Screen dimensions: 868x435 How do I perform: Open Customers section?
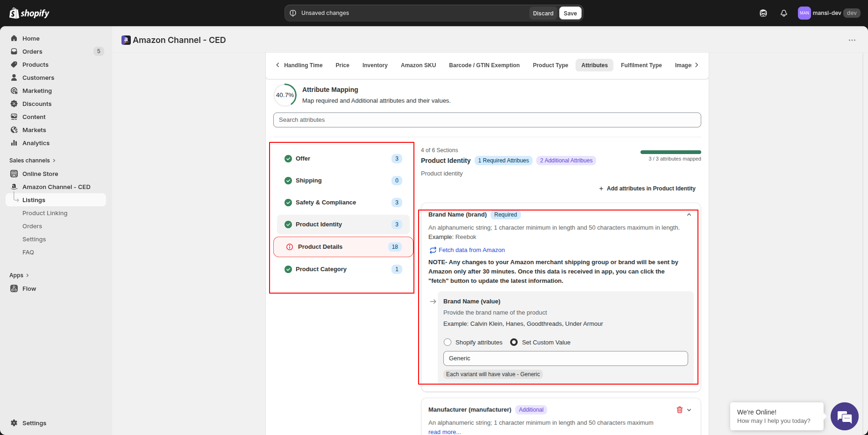point(38,77)
